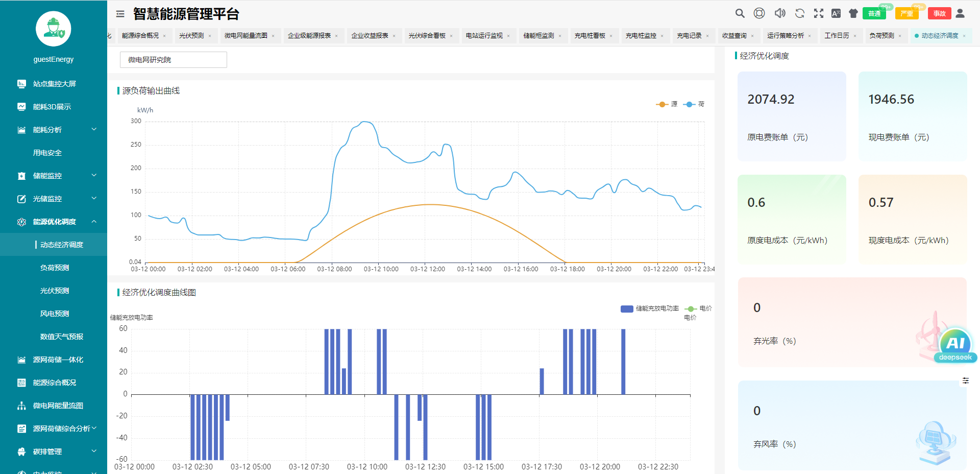Toggle the sound speaker icon
The image size is (980, 474).
[779, 13]
